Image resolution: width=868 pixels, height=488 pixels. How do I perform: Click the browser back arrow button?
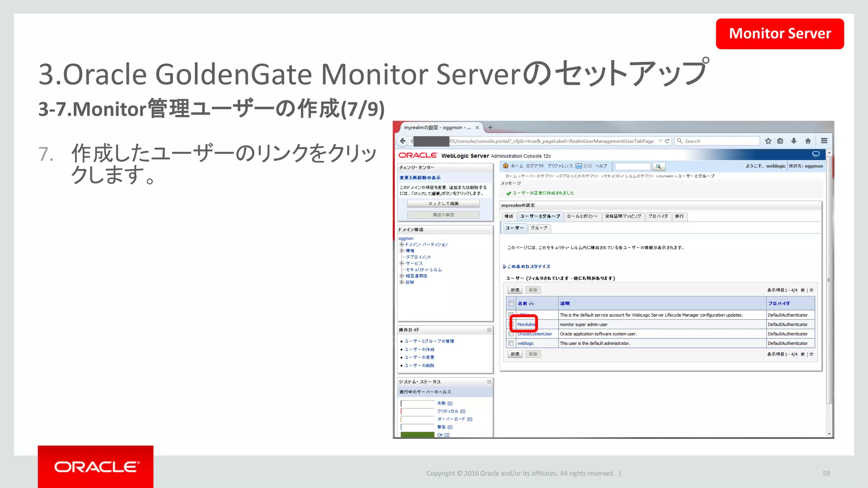coord(403,141)
